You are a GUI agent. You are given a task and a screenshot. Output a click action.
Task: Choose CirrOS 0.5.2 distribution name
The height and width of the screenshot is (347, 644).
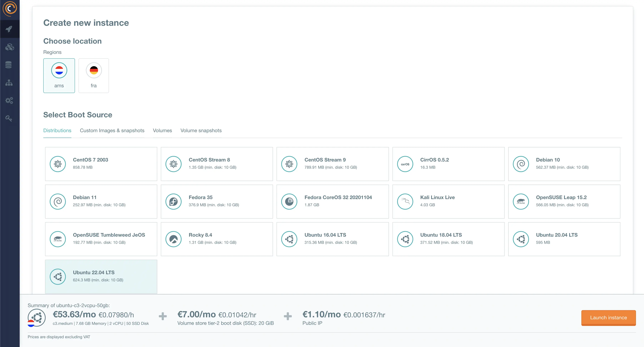point(435,160)
